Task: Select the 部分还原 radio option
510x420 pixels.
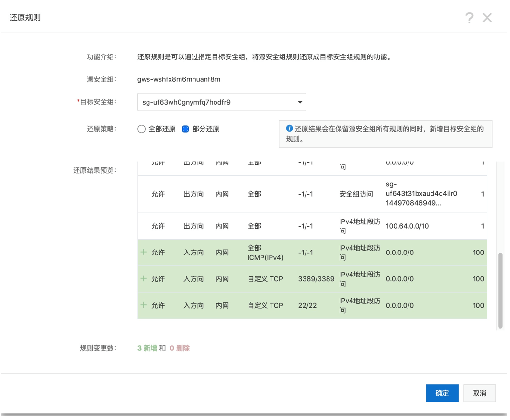Action: click(x=186, y=129)
